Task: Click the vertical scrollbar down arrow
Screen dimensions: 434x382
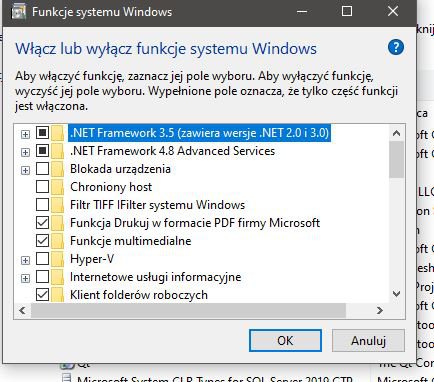Action: pyautogui.click(x=396, y=294)
